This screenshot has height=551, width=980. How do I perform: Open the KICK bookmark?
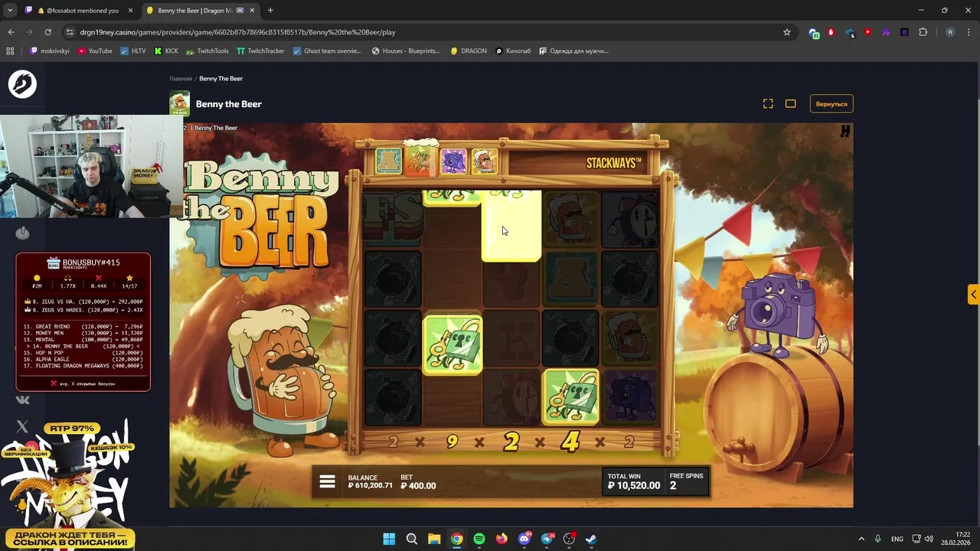tap(166, 51)
